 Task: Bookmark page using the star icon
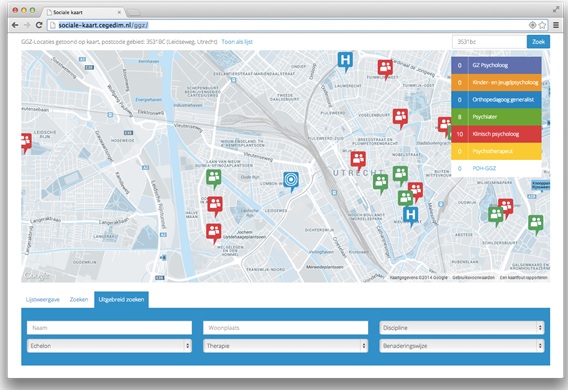(x=542, y=25)
